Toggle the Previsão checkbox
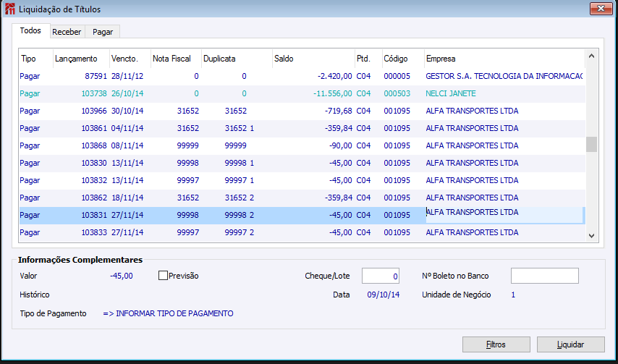 (x=163, y=276)
